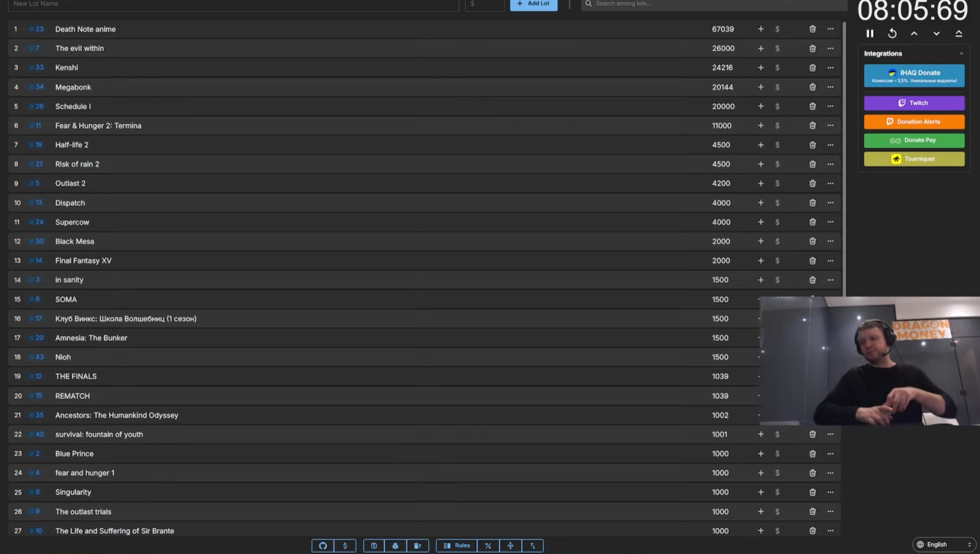Image resolution: width=980 pixels, height=554 pixels.
Task: Connect the Twitch integration
Action: [x=914, y=103]
